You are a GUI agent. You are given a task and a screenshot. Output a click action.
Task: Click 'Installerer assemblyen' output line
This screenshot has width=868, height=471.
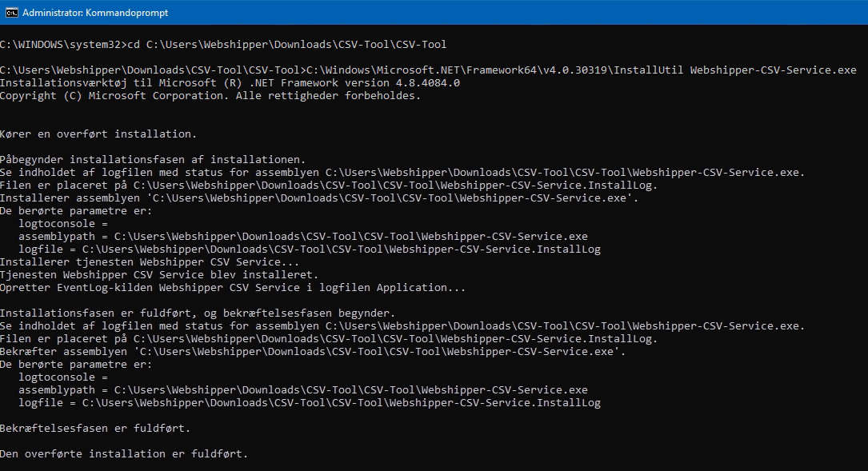tap(319, 198)
